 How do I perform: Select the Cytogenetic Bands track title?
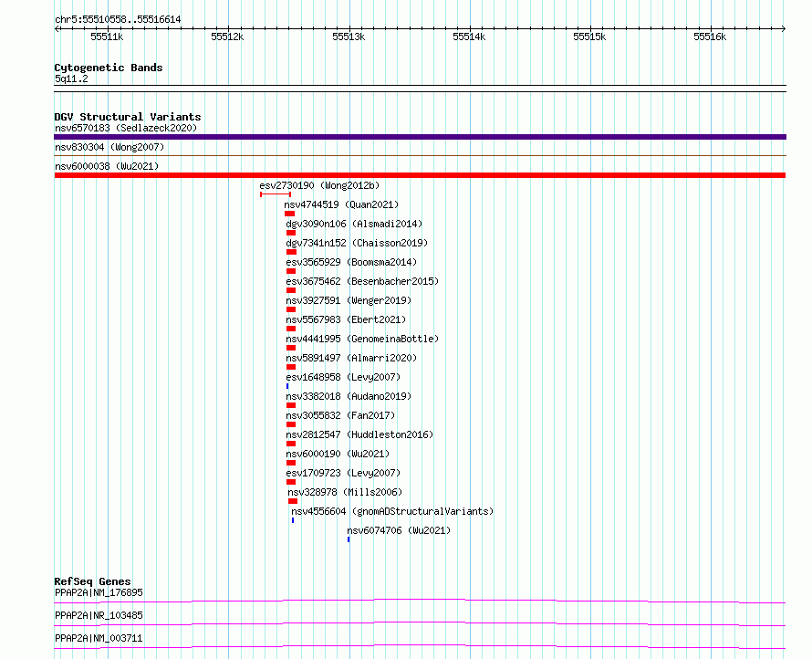(109, 68)
